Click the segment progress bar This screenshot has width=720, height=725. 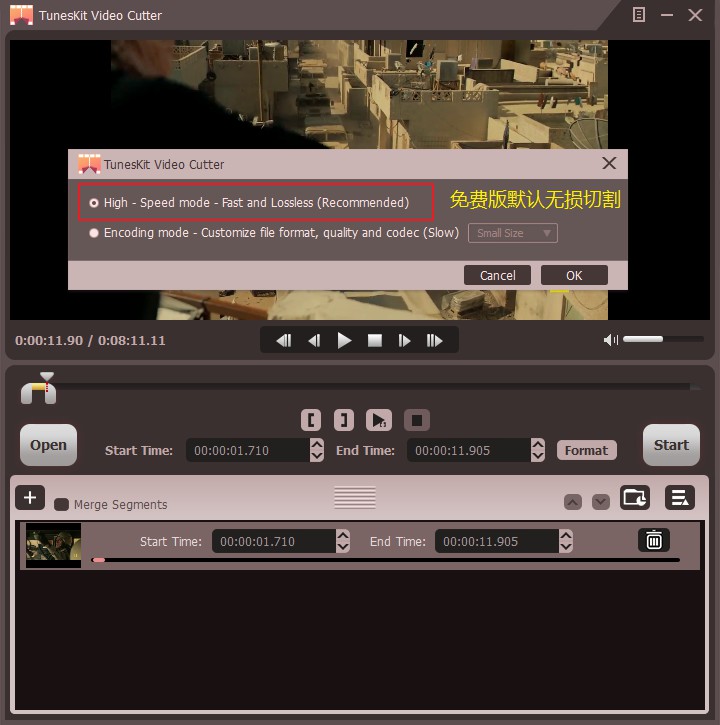386,560
